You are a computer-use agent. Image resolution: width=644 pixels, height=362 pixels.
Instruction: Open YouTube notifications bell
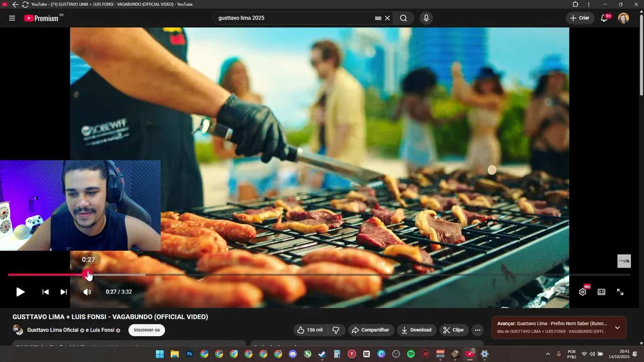tap(605, 18)
